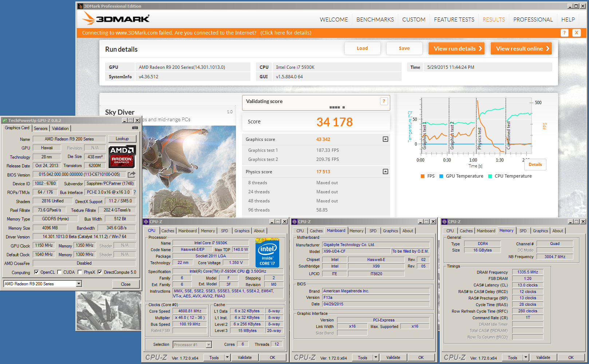Click the 'Click here for details' link
This screenshot has width=589, height=364.
coord(286,33)
